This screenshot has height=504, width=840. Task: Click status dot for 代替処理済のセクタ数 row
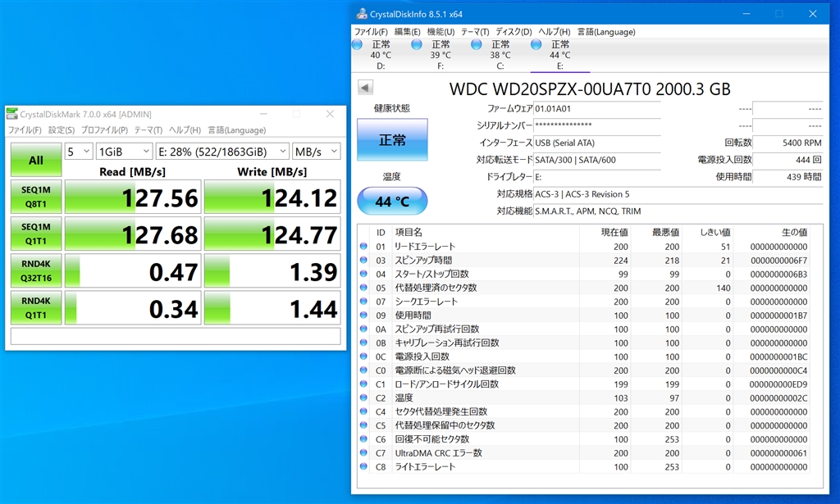(x=363, y=288)
